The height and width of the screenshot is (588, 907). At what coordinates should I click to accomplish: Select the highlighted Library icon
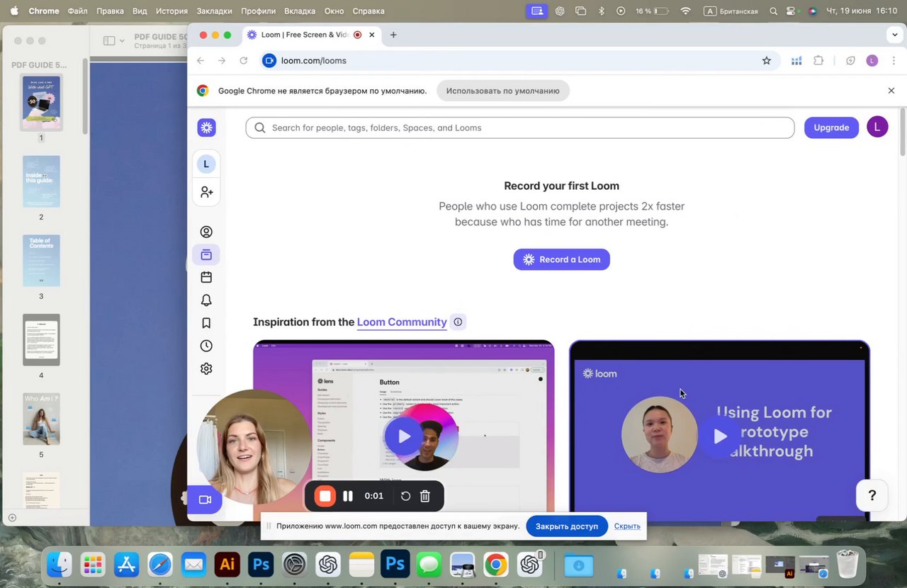(206, 254)
